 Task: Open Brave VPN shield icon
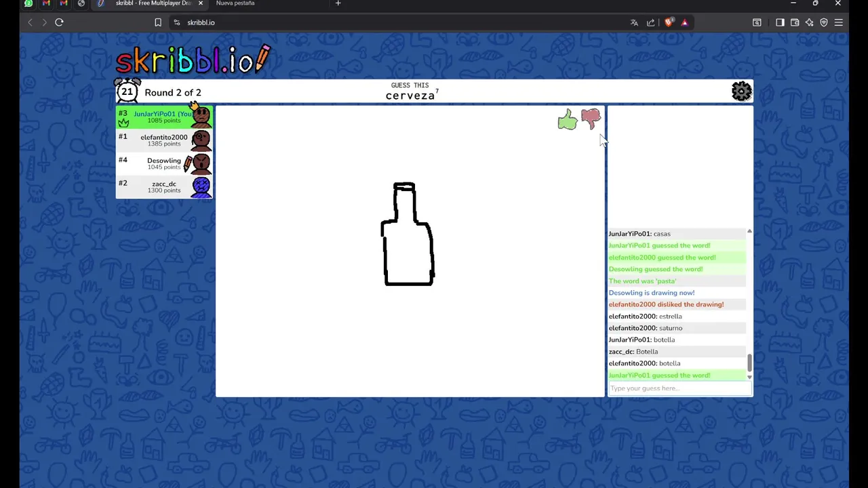point(824,22)
